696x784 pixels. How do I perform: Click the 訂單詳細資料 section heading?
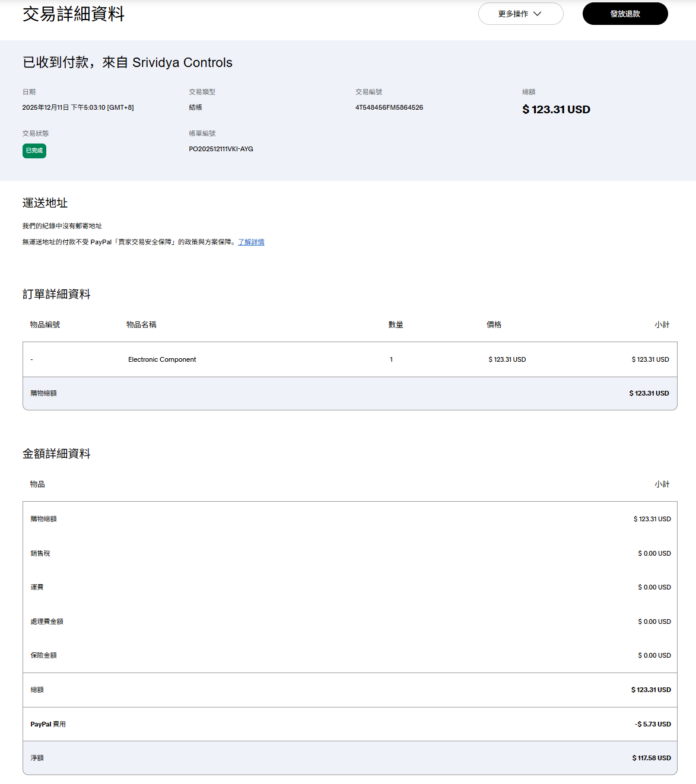tap(56, 294)
